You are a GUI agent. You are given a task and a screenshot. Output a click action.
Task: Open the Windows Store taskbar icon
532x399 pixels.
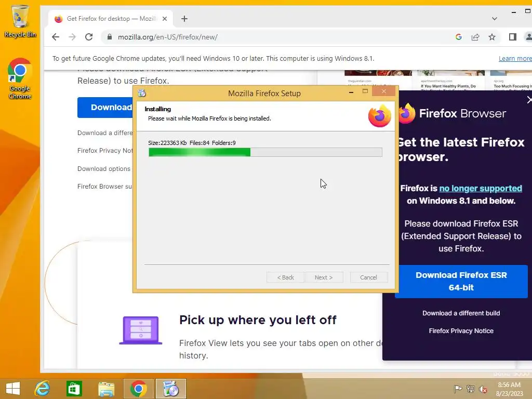[74, 389]
